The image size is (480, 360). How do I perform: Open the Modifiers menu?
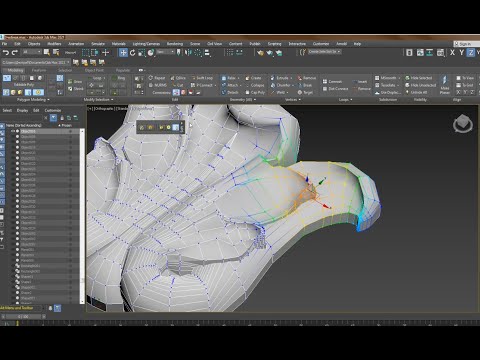coord(54,44)
